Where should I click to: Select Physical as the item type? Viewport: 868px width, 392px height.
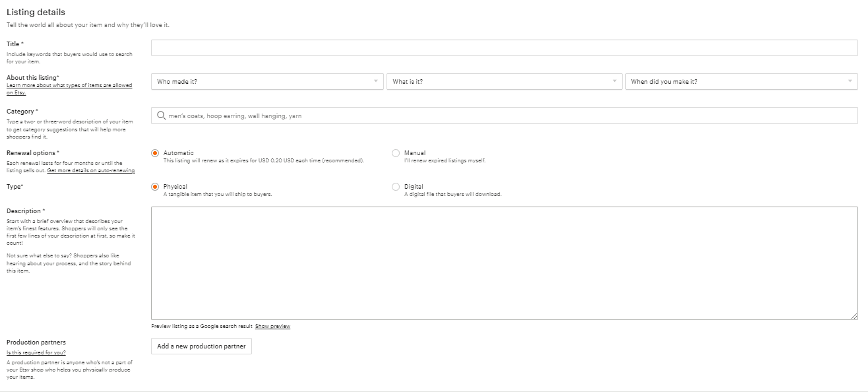[155, 187]
